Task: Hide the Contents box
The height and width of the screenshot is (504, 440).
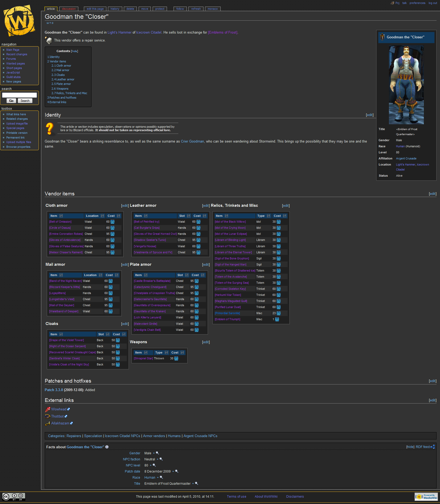Action: (x=74, y=51)
